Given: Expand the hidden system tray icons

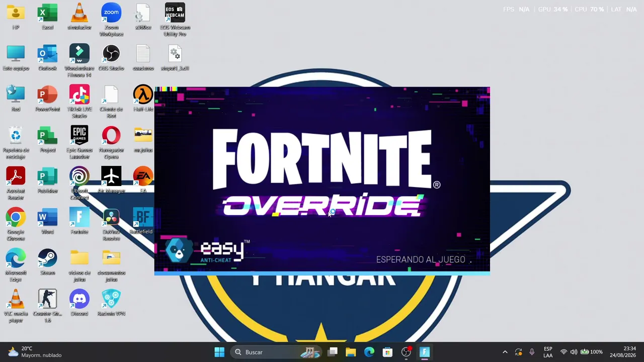Looking at the screenshot, I should coord(505,352).
